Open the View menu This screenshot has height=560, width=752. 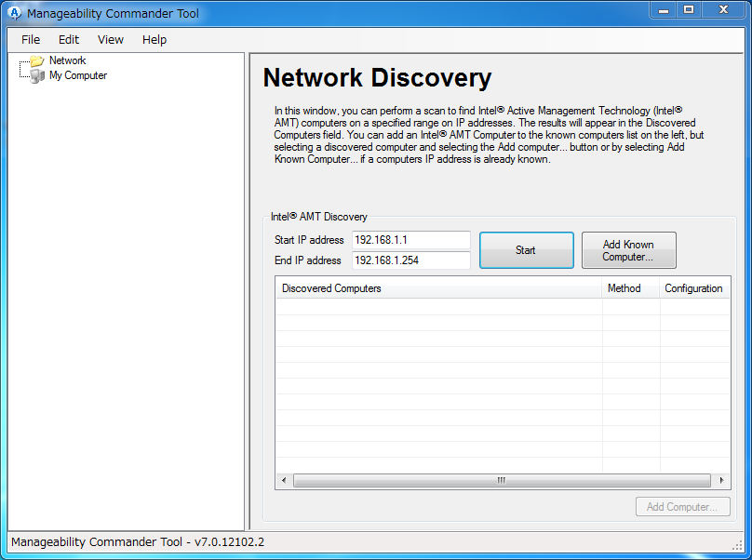tap(111, 40)
